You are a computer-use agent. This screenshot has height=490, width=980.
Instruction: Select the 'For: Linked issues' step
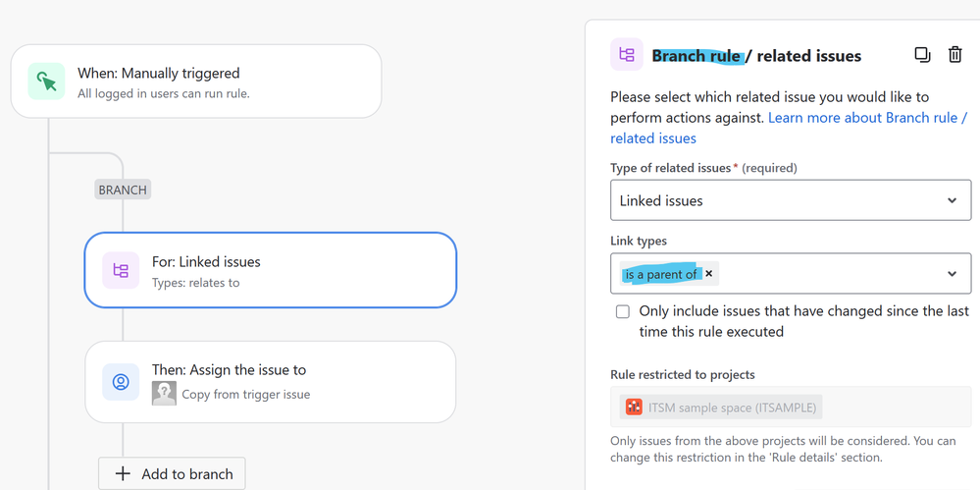(x=270, y=270)
